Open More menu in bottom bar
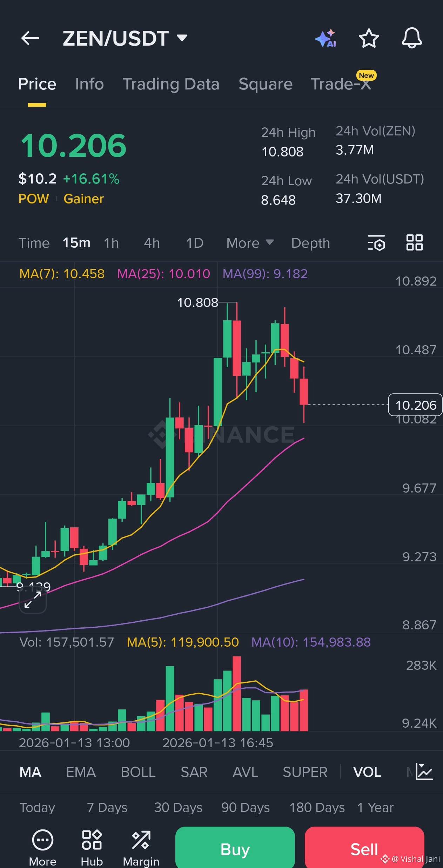The height and width of the screenshot is (868, 443). (x=42, y=848)
